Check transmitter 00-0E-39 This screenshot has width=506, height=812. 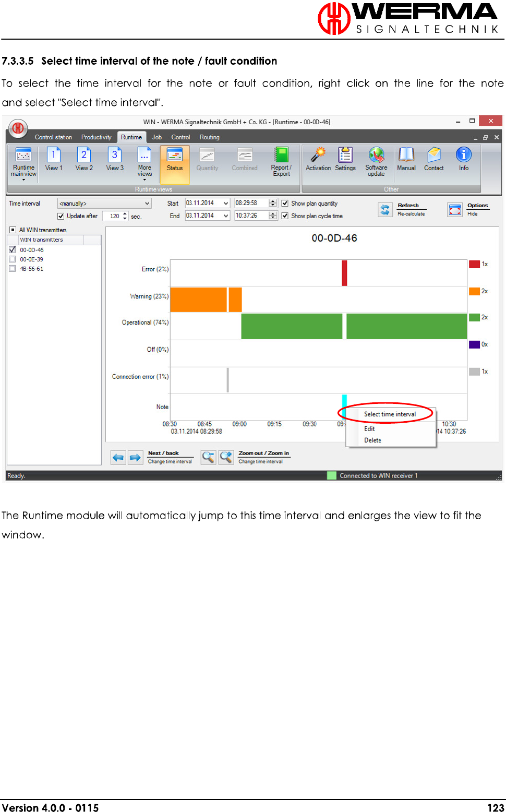13,259
